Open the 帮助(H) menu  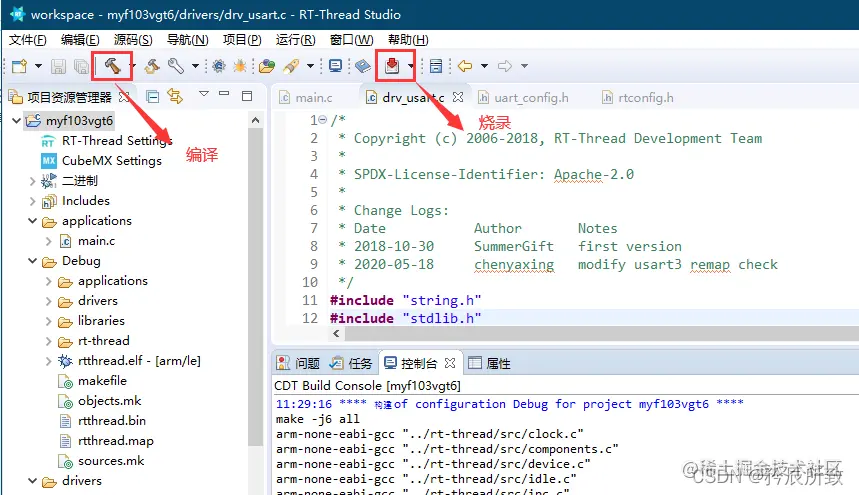pyautogui.click(x=408, y=40)
